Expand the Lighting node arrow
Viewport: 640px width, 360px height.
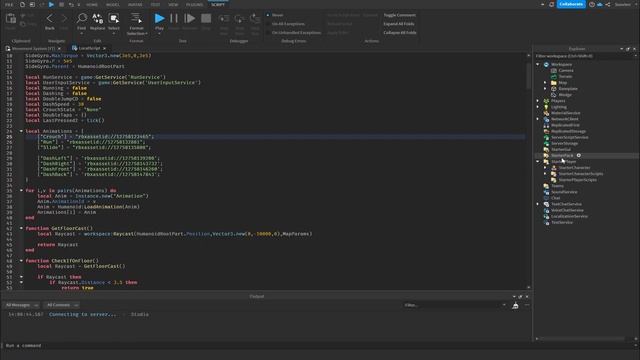tap(538, 107)
